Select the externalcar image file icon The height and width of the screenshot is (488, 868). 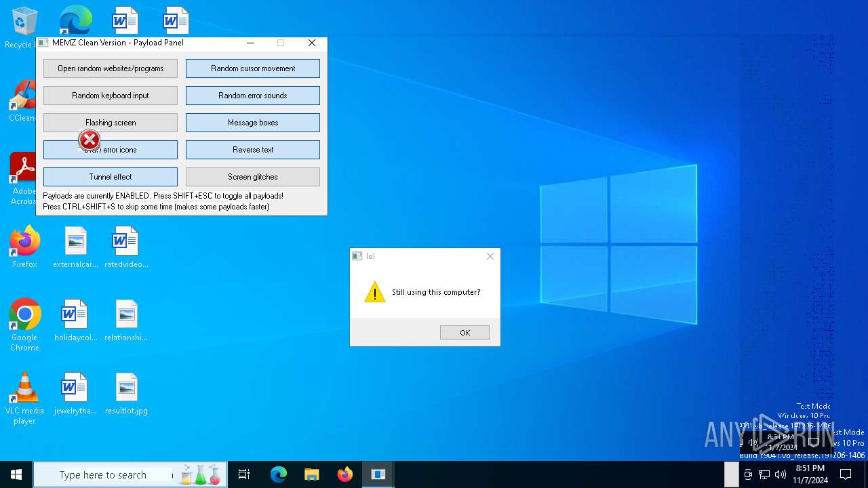tap(75, 247)
